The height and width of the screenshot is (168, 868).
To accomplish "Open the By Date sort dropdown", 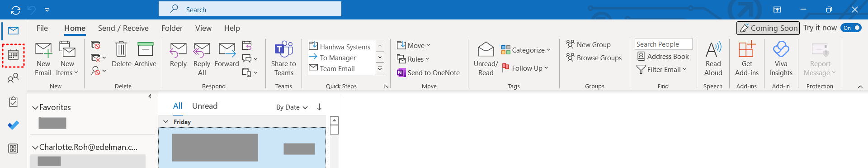I will tap(292, 107).
